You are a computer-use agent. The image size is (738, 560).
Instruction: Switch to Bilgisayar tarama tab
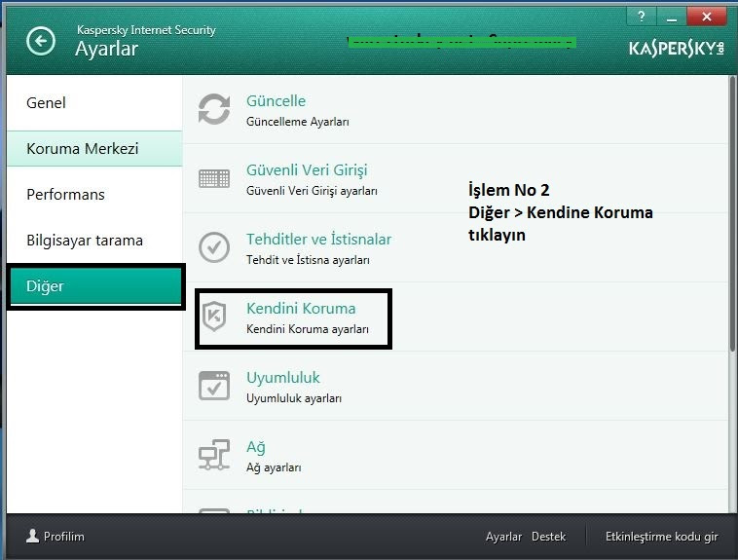94,241
